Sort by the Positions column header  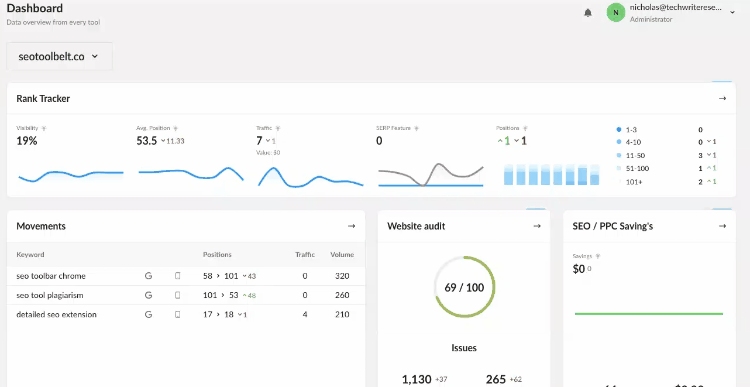(x=217, y=254)
